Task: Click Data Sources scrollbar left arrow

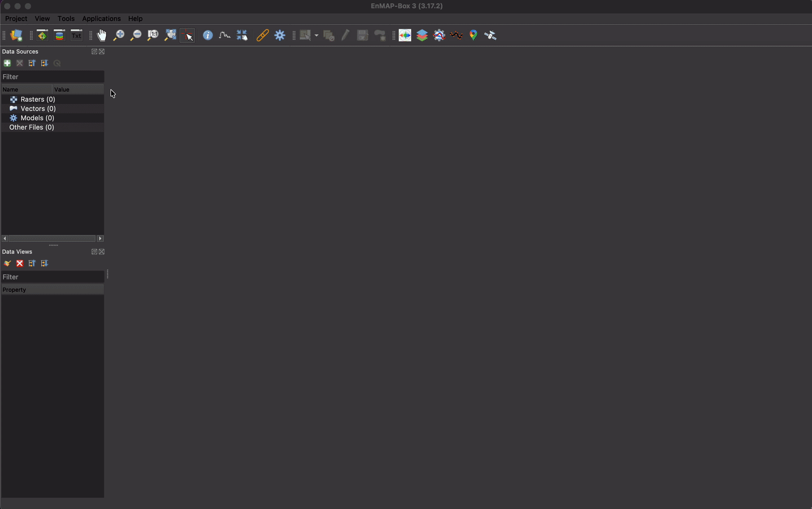Action: (x=5, y=238)
